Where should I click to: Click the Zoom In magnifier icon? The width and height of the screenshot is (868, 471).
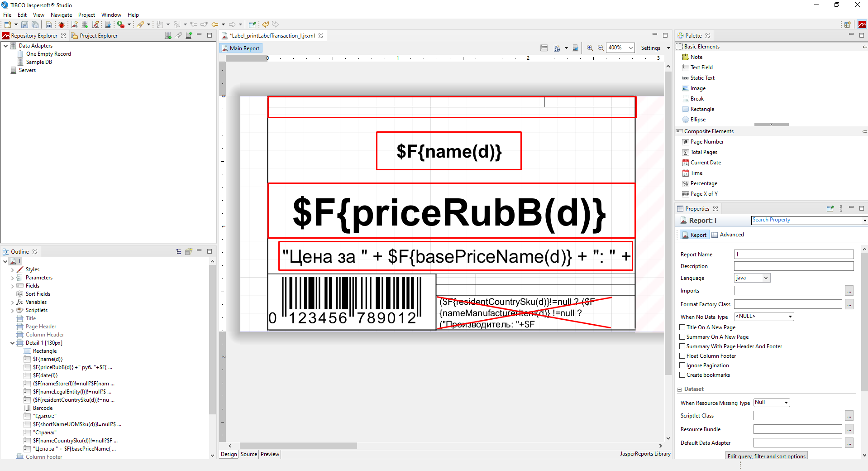590,48
